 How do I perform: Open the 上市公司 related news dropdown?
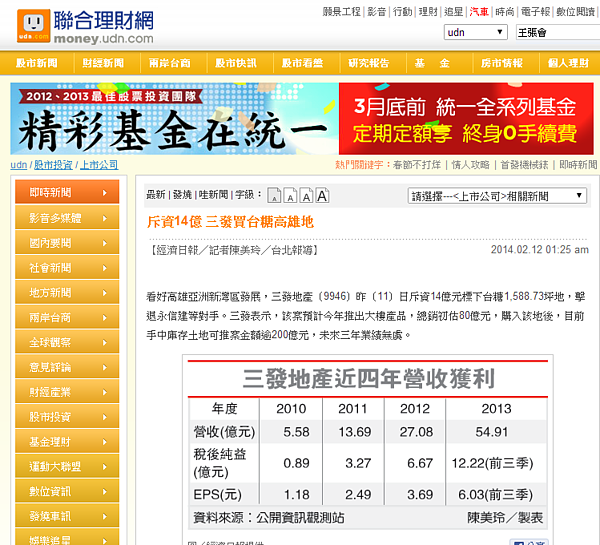[497, 196]
